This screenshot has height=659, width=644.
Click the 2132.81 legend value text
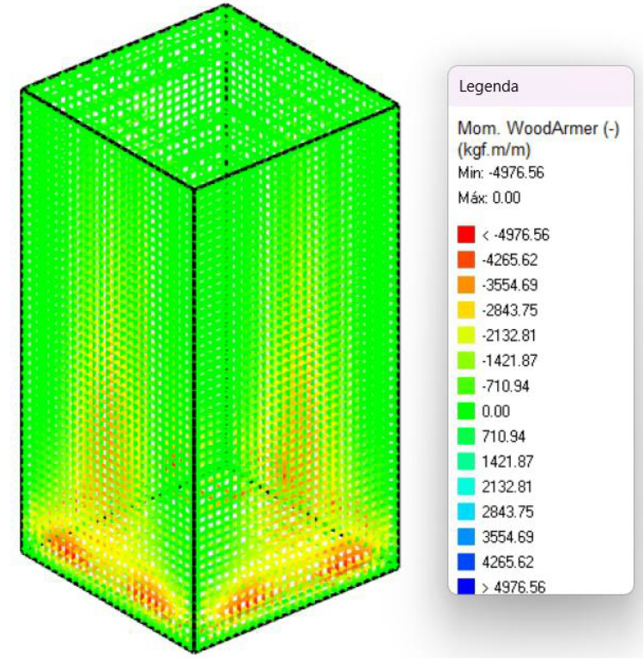click(507, 486)
